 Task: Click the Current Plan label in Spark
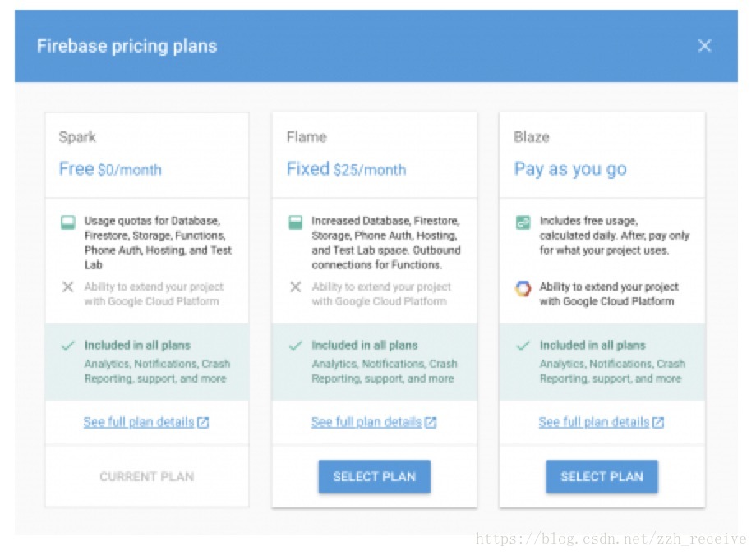146,476
